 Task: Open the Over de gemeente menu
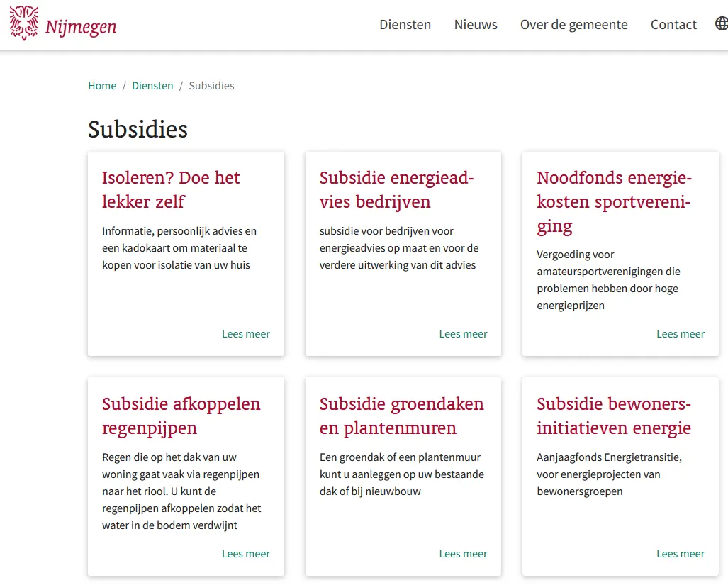tap(574, 25)
